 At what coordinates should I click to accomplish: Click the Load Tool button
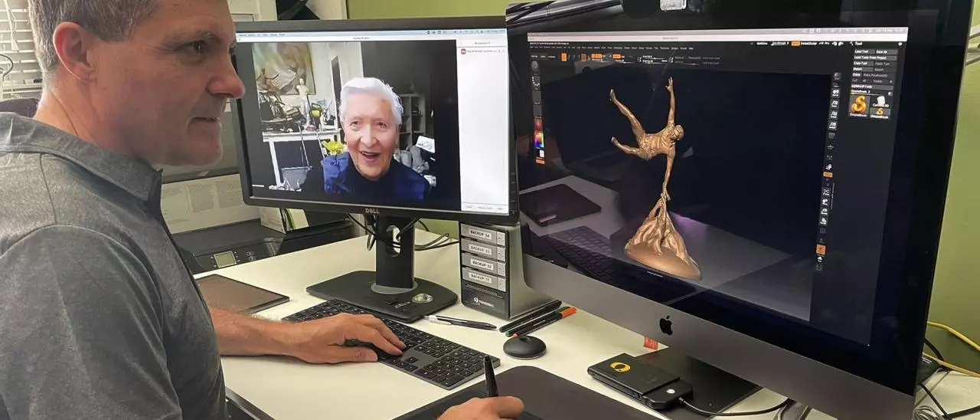(x=863, y=51)
